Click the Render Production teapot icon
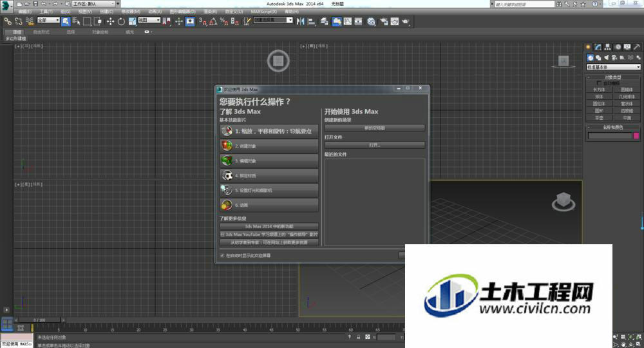644x348 pixels. point(405,21)
